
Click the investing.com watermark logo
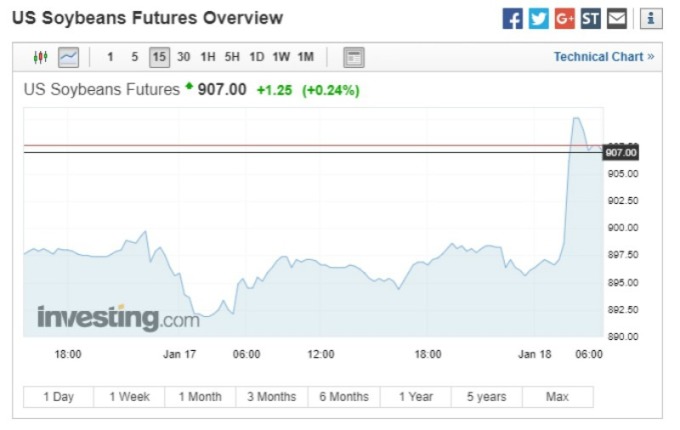tap(118, 318)
